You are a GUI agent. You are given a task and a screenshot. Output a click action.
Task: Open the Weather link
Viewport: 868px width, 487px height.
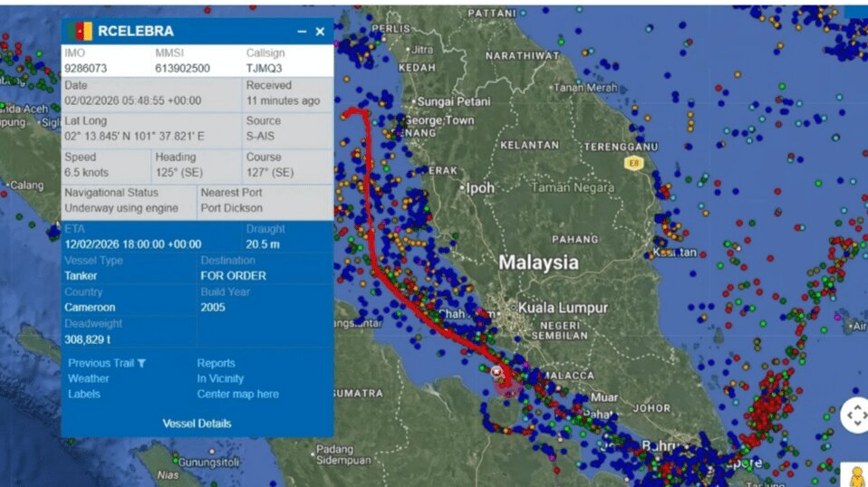[89, 378]
